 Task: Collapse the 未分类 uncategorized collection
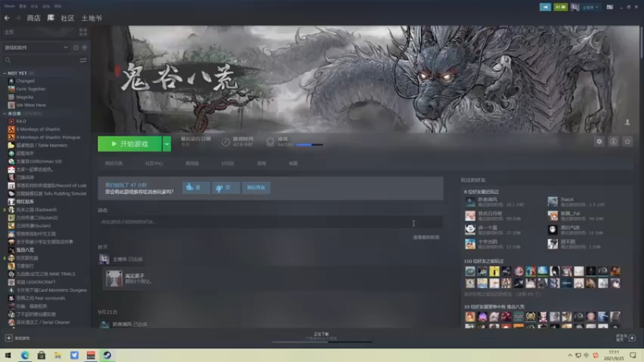click(x=5, y=113)
